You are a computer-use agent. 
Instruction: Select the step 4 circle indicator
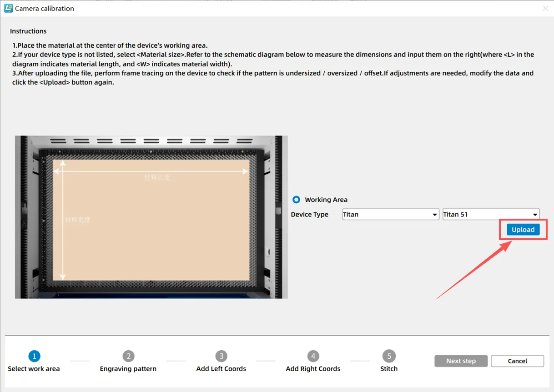click(x=313, y=356)
